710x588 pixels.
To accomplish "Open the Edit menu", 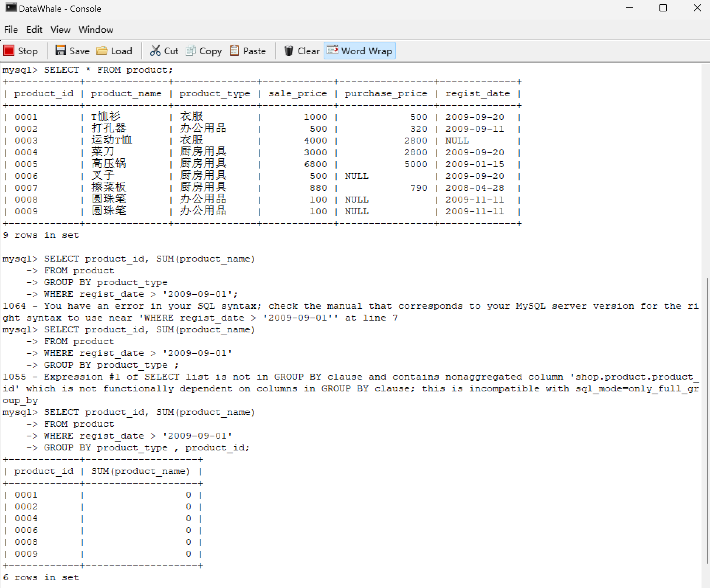I will (34, 30).
